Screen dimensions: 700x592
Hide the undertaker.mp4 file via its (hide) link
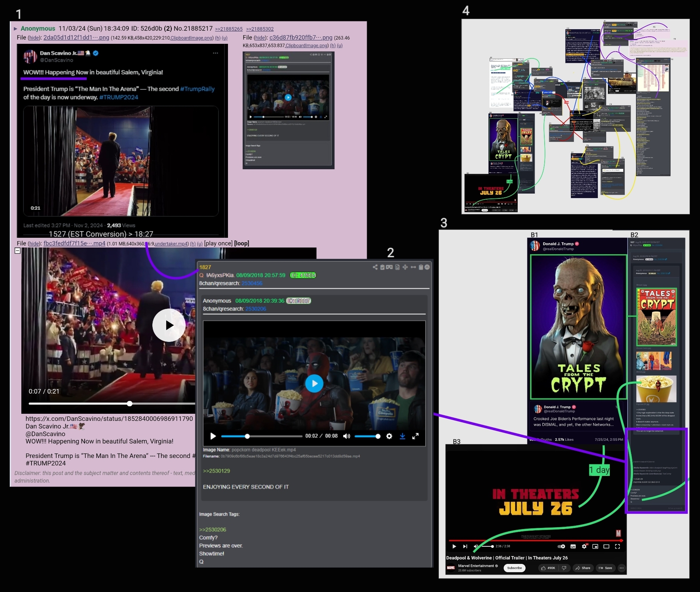click(34, 244)
